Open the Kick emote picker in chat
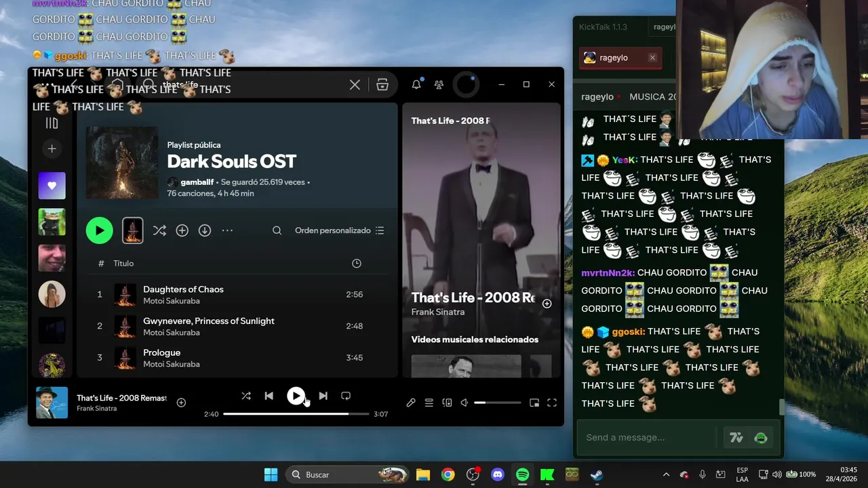This screenshot has height=488, width=868. point(761,438)
